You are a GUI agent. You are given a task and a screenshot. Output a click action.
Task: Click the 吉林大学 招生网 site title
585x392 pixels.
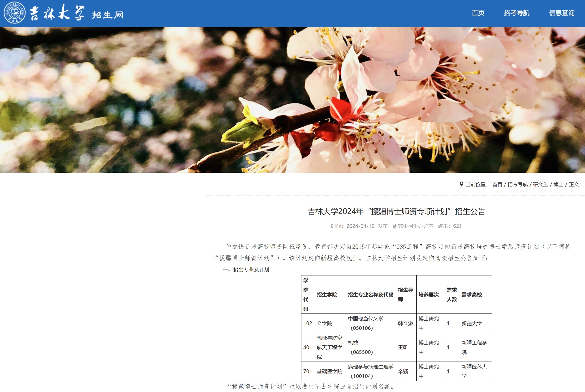coord(77,13)
